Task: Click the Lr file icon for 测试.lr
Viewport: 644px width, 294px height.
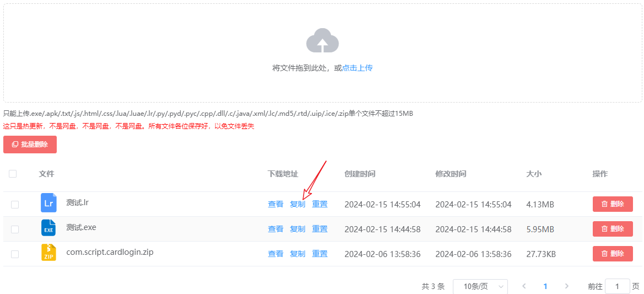Action: (48, 203)
